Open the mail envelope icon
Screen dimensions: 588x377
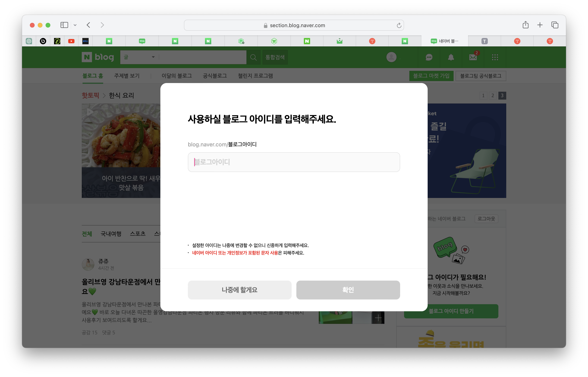click(473, 57)
